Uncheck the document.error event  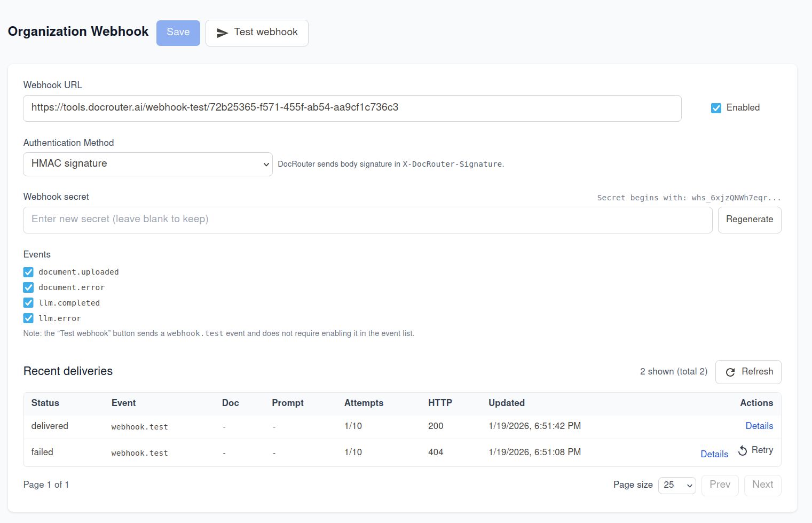[28, 287]
